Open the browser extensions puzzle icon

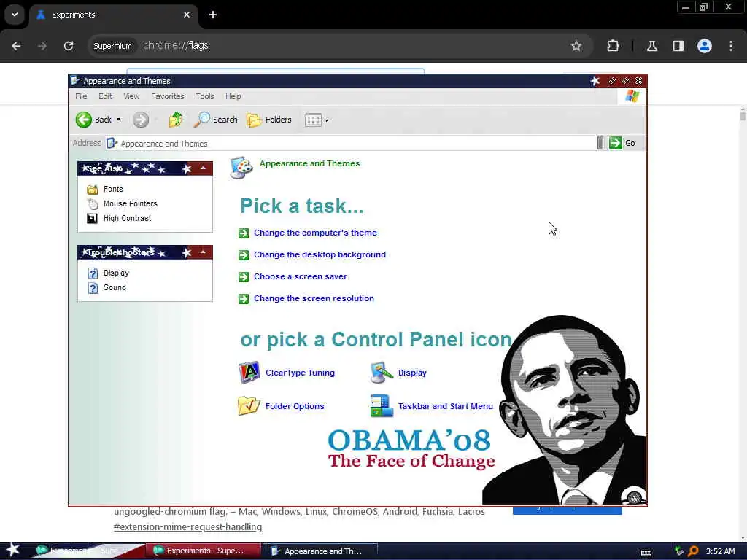click(x=613, y=46)
